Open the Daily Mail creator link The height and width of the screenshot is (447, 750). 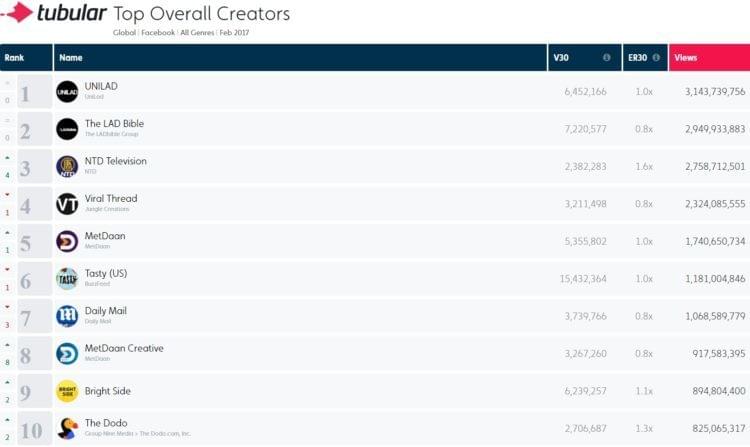(106, 311)
